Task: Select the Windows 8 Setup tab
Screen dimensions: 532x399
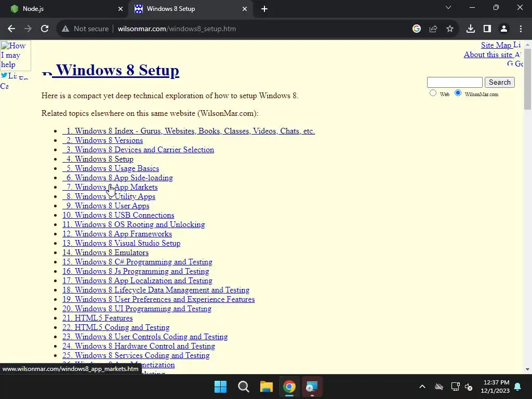Action: pos(190,9)
